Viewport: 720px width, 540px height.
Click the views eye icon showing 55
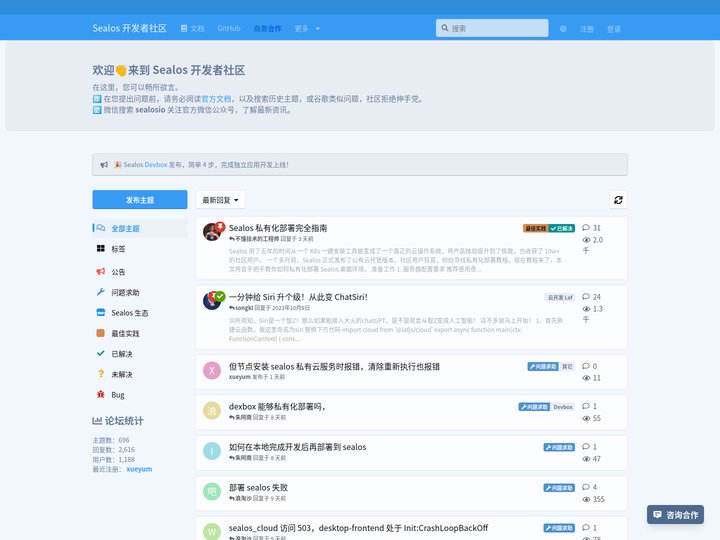click(586, 418)
